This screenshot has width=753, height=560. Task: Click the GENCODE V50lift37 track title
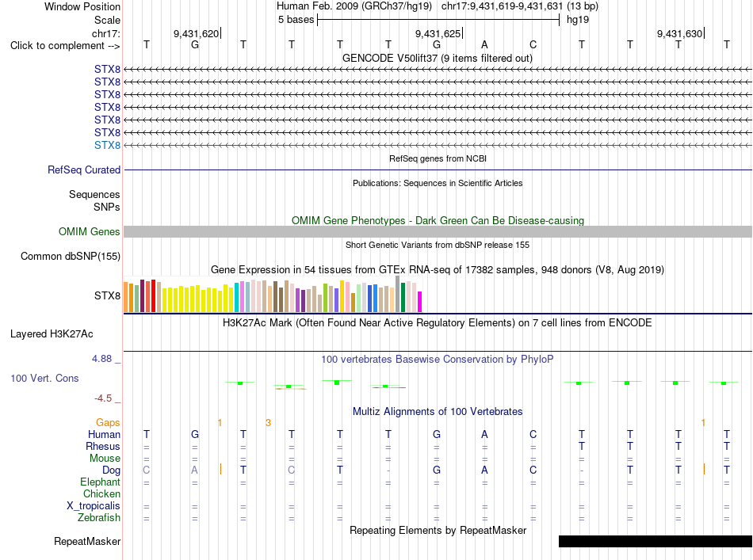[x=437, y=58]
